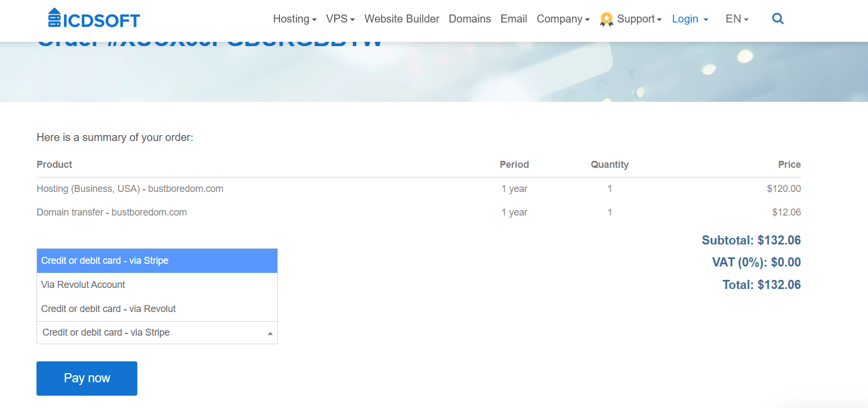Viewport: 868px width, 408px height.
Task: Open the Domains page
Action: pyautogui.click(x=469, y=19)
